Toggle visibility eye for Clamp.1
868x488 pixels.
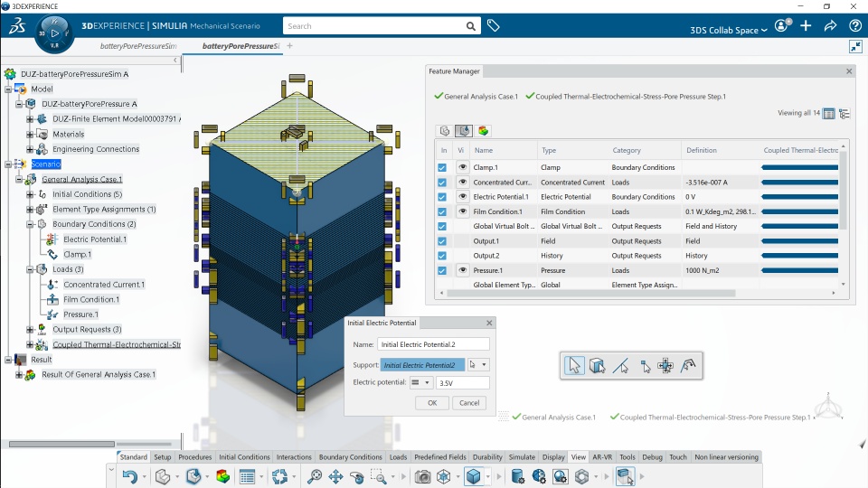pyautogui.click(x=462, y=167)
